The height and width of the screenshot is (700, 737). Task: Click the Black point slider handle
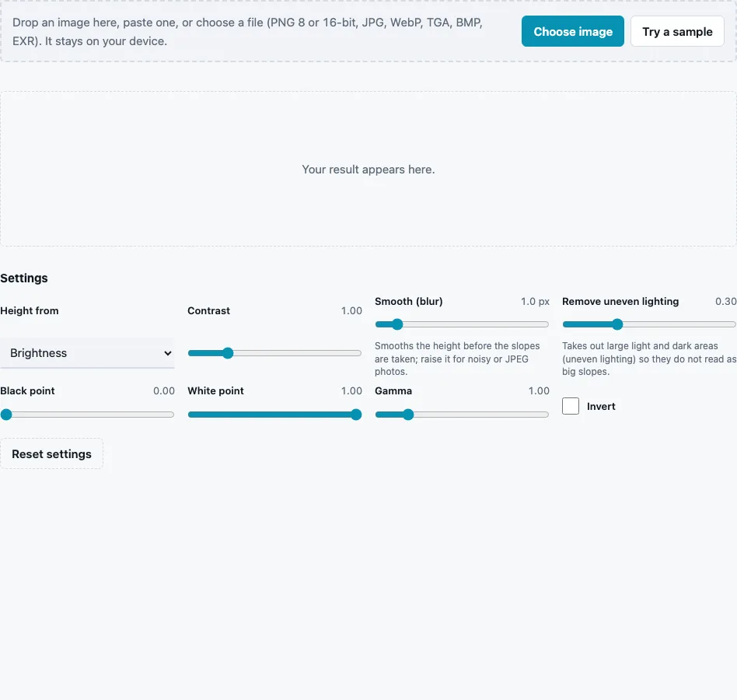tap(6, 415)
